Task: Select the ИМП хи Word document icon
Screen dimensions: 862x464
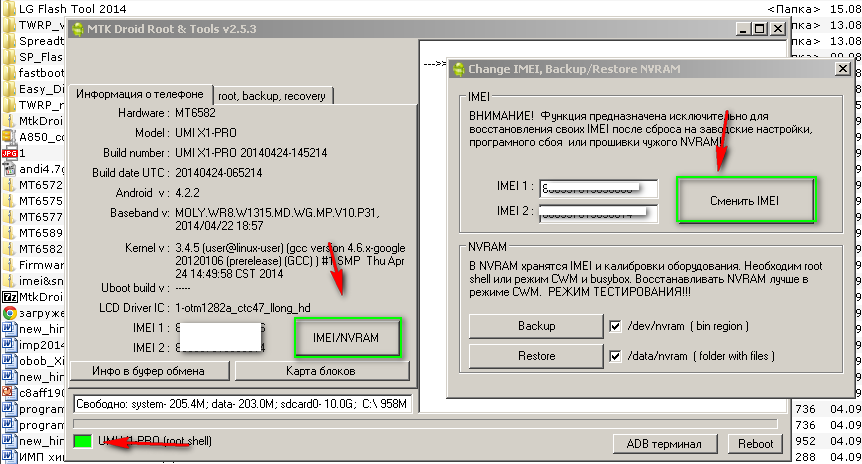Action: click(9, 456)
